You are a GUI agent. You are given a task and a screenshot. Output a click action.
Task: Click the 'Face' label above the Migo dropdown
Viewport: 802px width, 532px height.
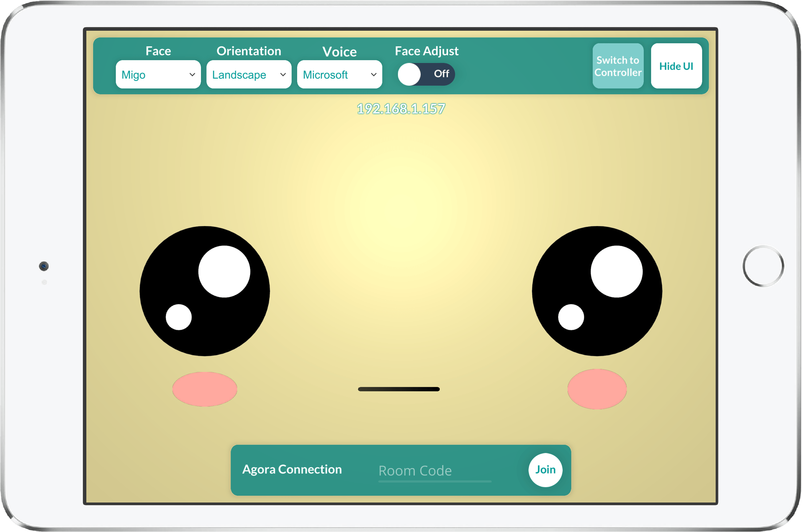(x=158, y=51)
